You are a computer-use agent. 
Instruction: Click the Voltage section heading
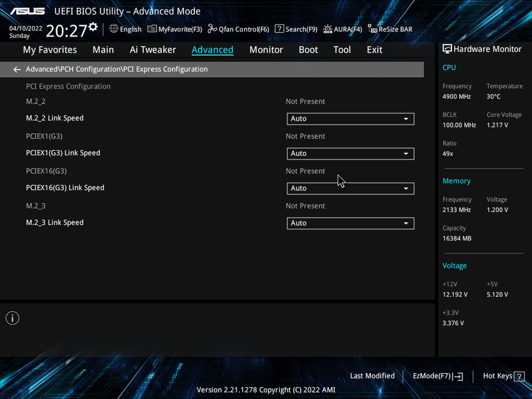click(x=454, y=266)
